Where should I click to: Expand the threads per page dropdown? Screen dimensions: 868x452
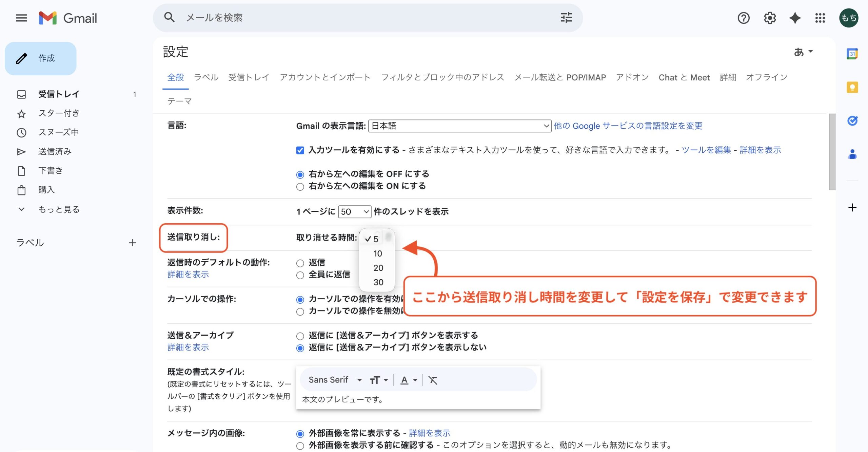coord(354,212)
